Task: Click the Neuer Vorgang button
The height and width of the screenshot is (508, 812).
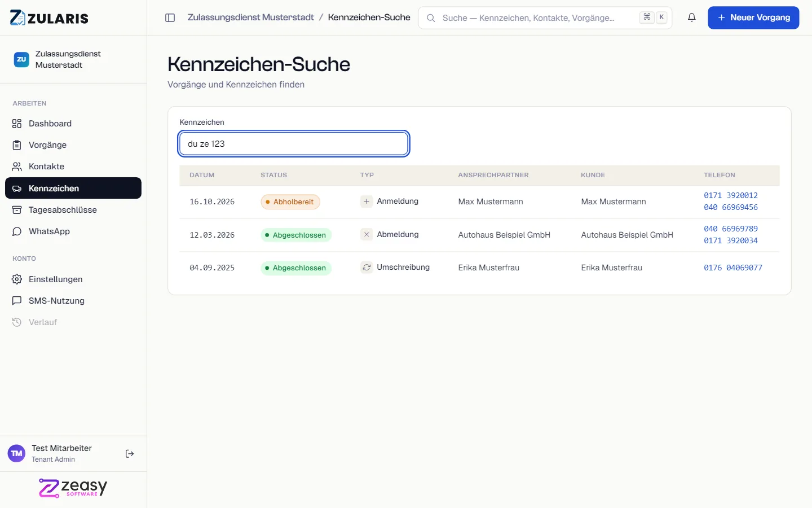Action: coord(753,17)
